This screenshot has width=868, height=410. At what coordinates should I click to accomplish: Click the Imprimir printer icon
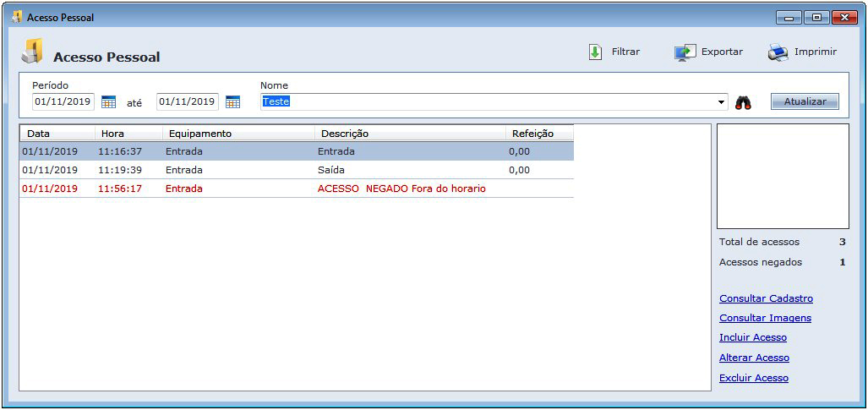(778, 52)
